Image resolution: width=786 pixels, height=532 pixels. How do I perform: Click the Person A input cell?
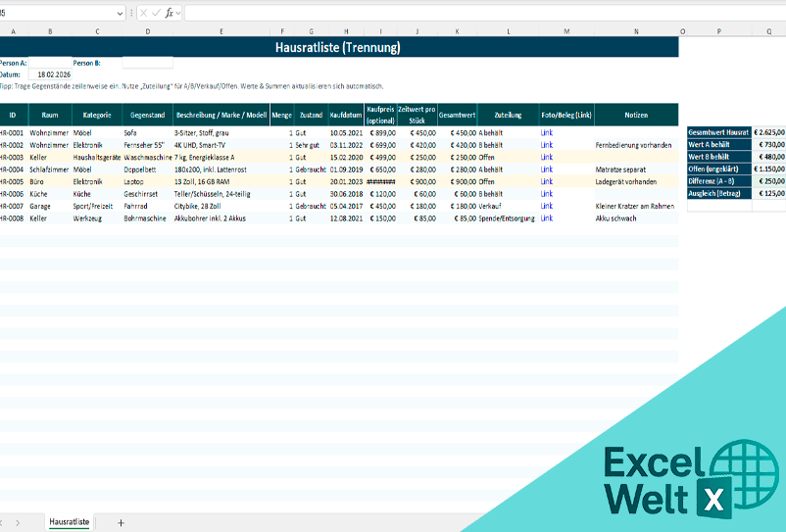(49, 63)
